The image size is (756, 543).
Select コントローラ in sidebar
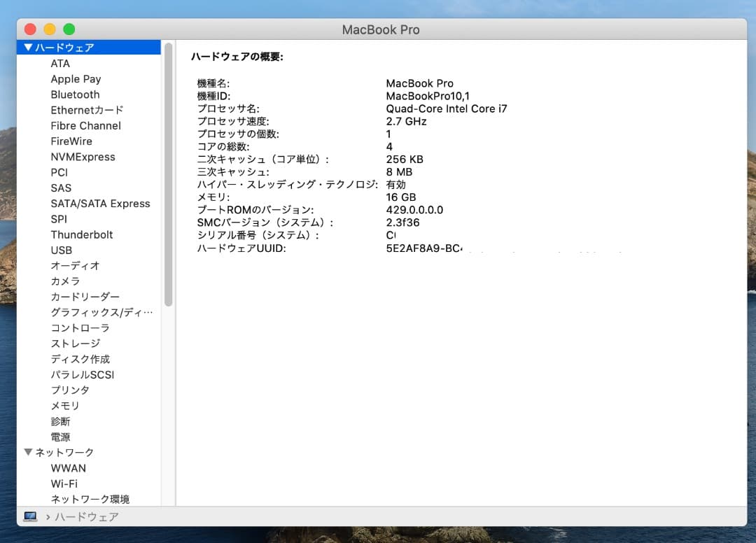80,327
